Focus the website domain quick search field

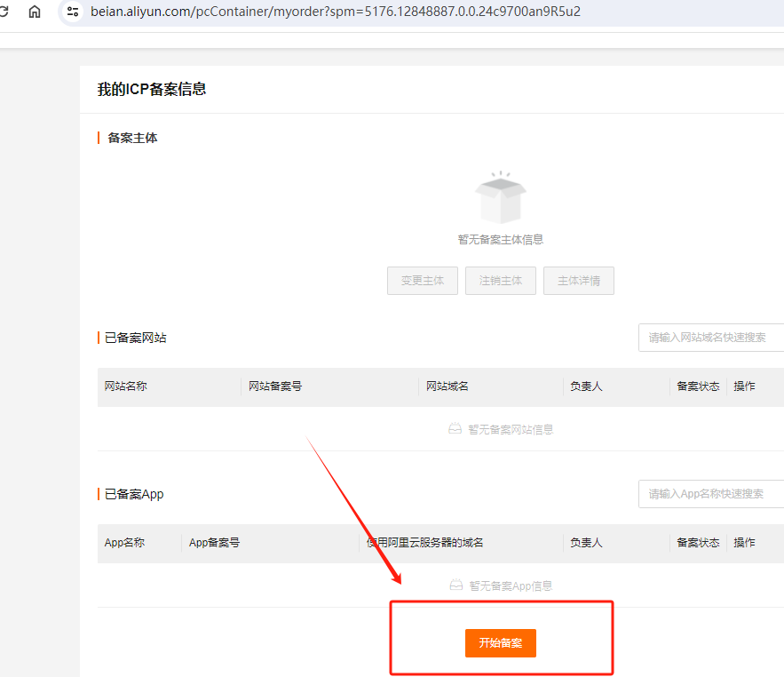[x=710, y=338]
